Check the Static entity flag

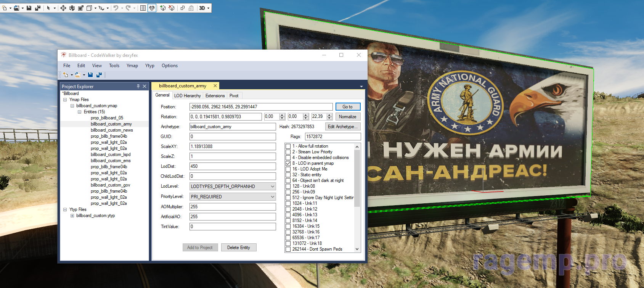point(288,175)
